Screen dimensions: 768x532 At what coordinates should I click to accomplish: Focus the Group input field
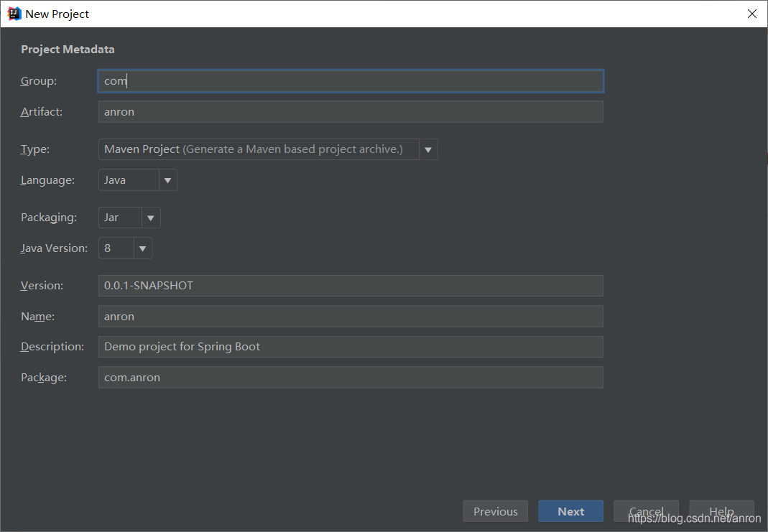coord(351,81)
